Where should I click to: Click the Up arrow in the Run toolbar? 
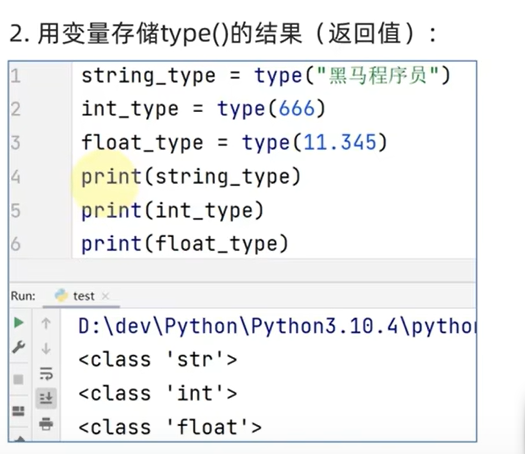(46, 323)
